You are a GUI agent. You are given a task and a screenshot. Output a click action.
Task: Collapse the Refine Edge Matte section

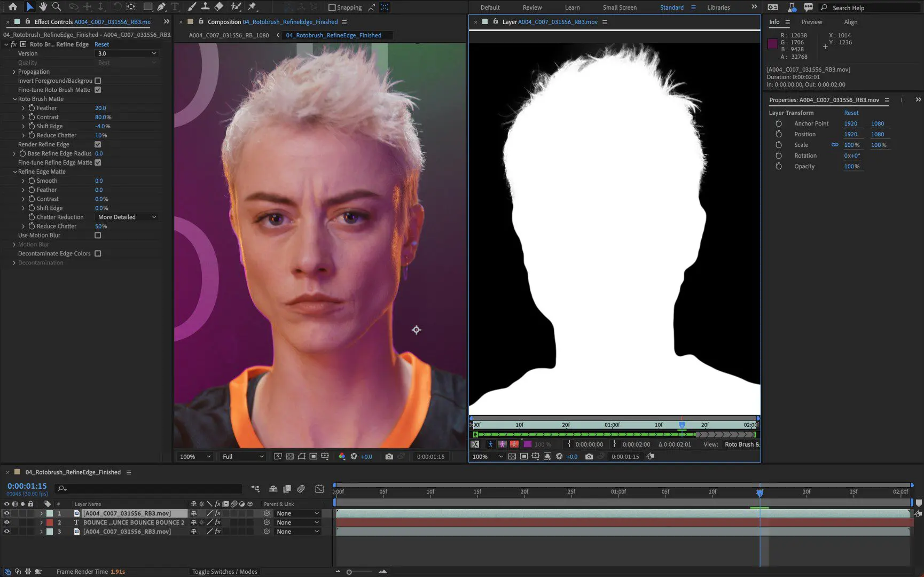point(14,171)
